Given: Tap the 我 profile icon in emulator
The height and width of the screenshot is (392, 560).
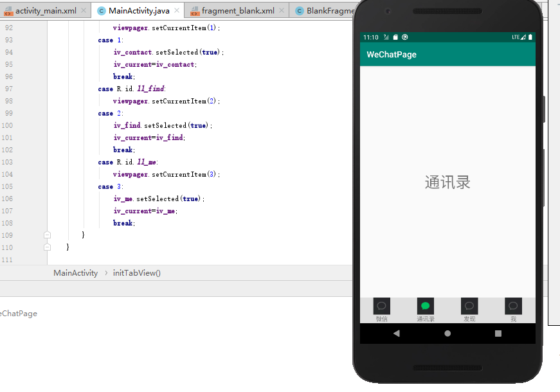Looking at the screenshot, I should (513, 307).
